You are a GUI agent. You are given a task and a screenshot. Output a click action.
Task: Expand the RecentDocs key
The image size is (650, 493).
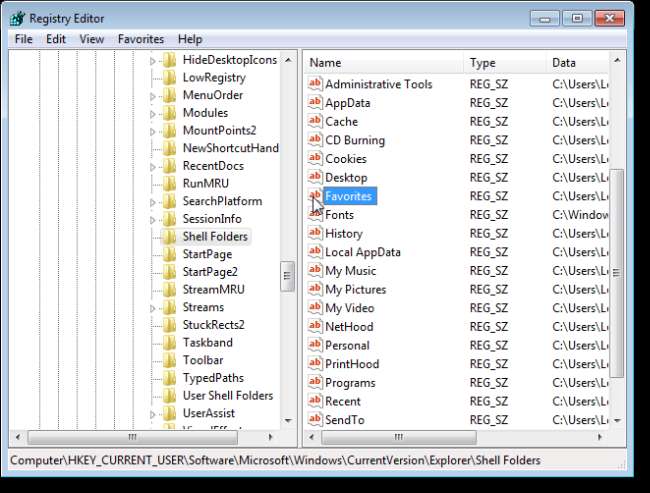pos(153,167)
